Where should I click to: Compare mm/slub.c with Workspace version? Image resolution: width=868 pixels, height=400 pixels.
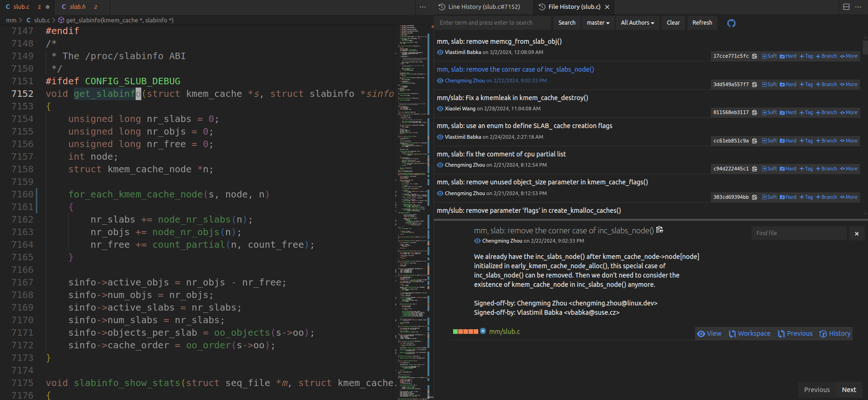click(749, 334)
